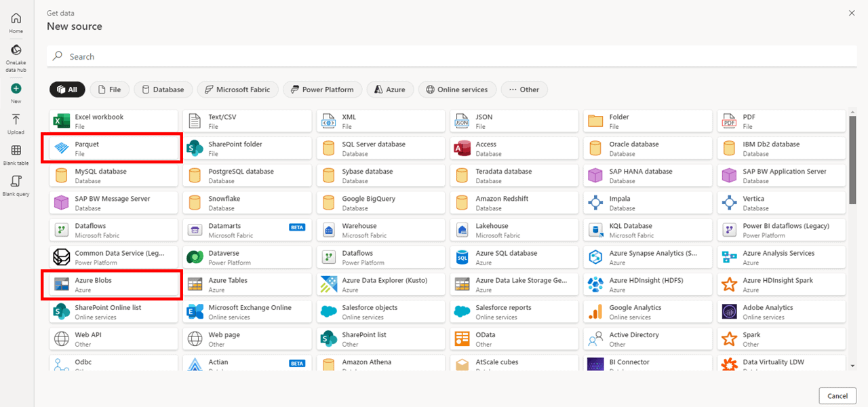This screenshot has width=868, height=407.
Task: Select the Azure Tables source card
Action: pos(247,284)
